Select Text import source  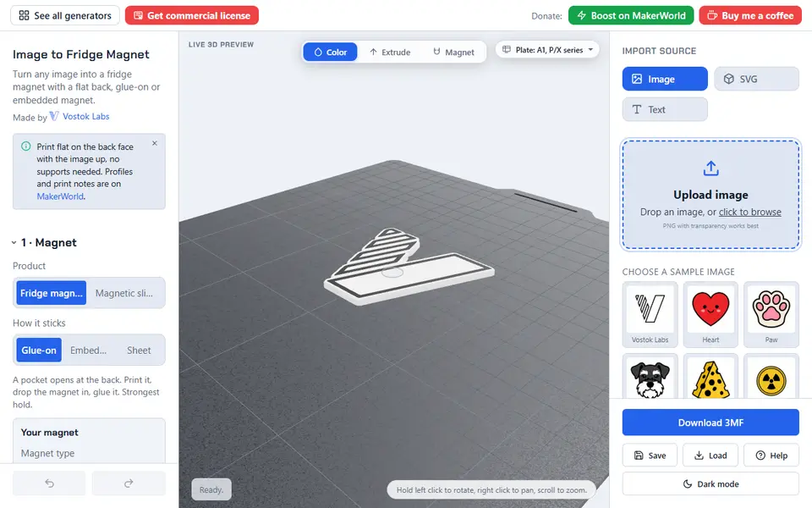(665, 109)
